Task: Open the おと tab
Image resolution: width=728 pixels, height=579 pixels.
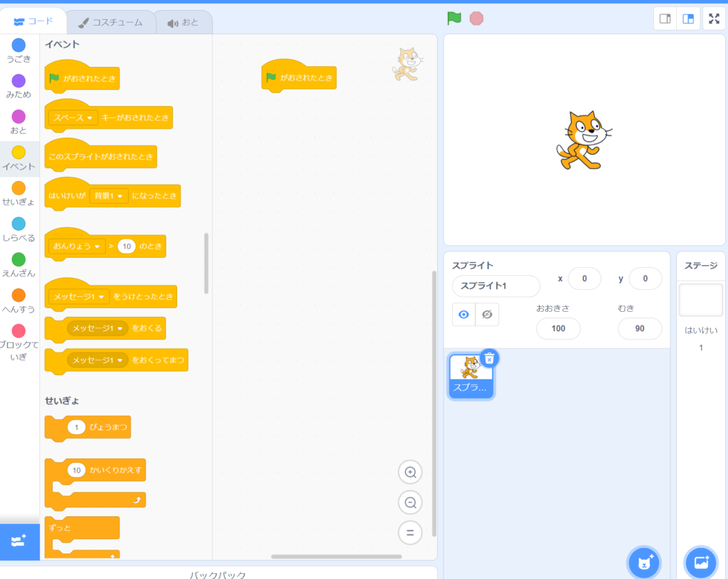Action: click(x=183, y=23)
